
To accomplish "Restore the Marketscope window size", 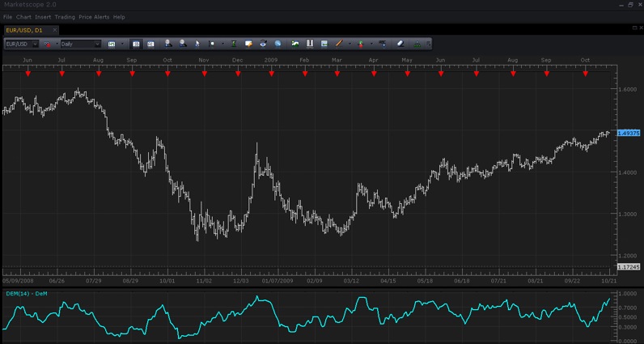I will tap(630, 5).
